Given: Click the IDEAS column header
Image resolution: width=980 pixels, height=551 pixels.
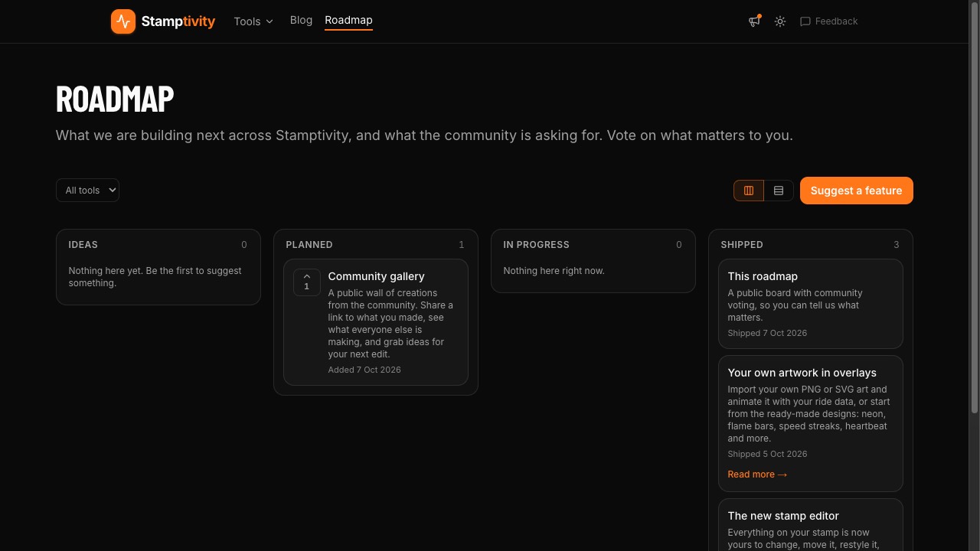Looking at the screenshot, I should [x=83, y=245].
